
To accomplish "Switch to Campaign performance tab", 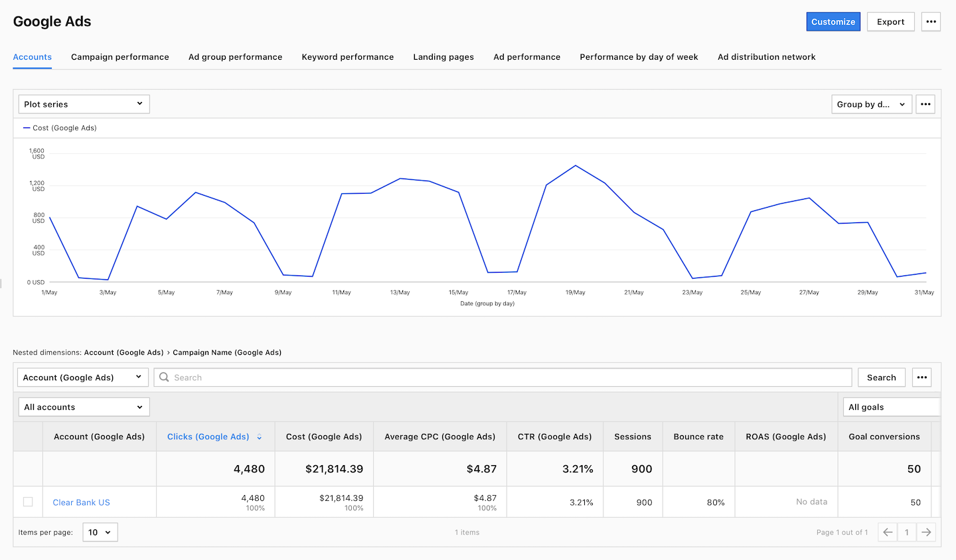I will 120,57.
